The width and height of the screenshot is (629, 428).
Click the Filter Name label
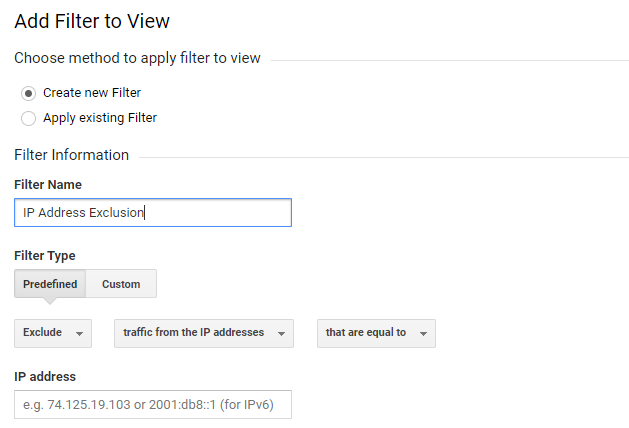point(48,185)
